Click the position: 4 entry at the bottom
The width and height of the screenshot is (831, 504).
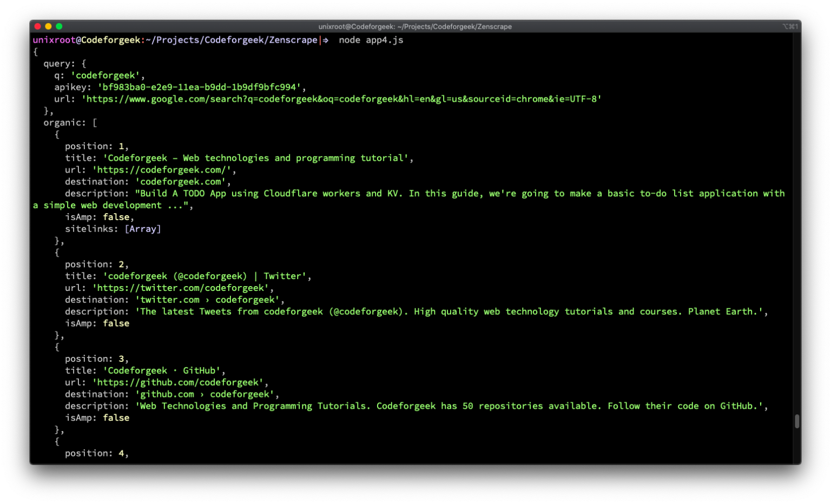click(96, 453)
